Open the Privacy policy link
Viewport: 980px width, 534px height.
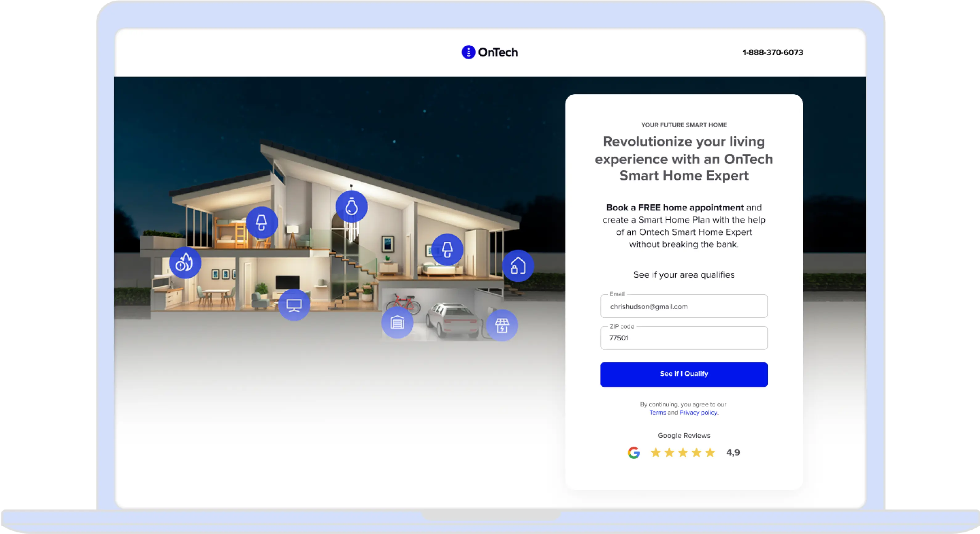click(698, 413)
